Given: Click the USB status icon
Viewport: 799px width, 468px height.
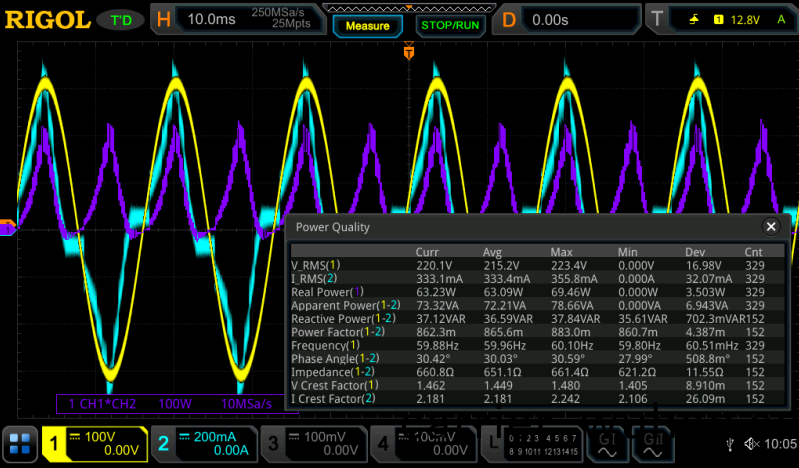Looking at the screenshot, I should tap(729, 444).
